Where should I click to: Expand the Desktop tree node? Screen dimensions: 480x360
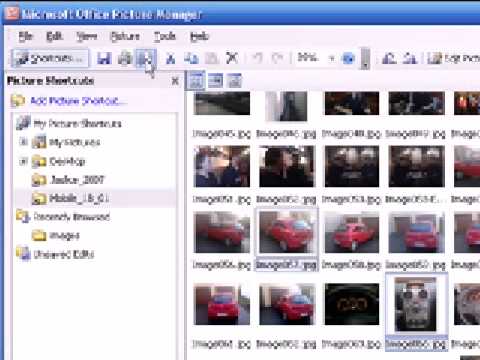point(23,162)
